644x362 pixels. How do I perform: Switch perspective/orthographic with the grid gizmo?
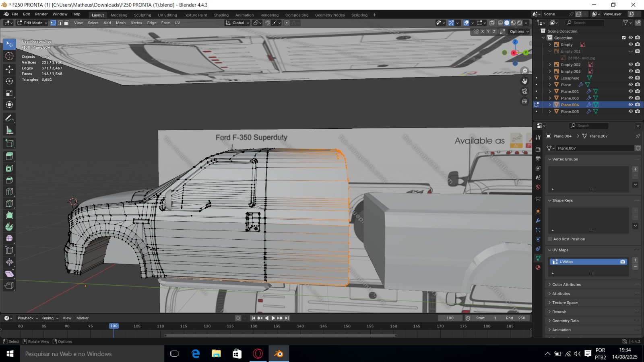click(x=524, y=101)
